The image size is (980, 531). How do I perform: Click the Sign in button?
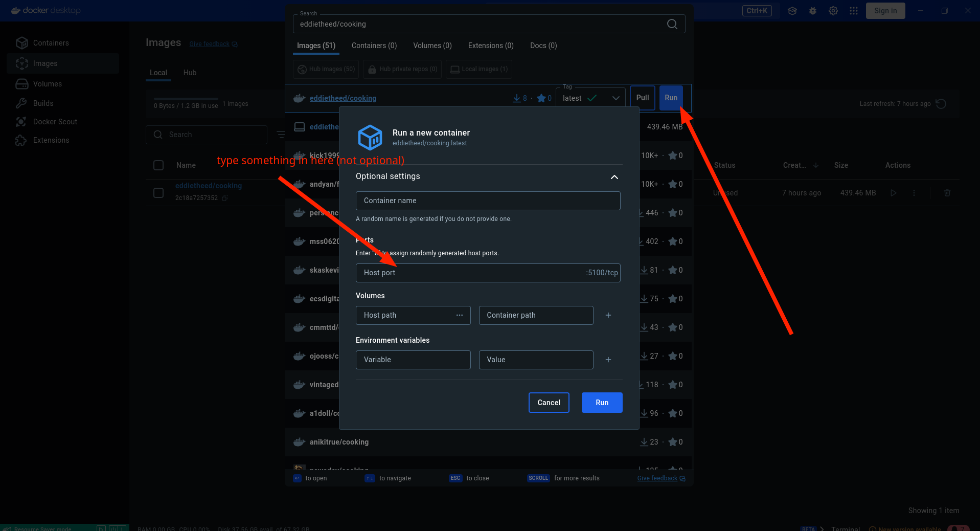click(x=885, y=11)
